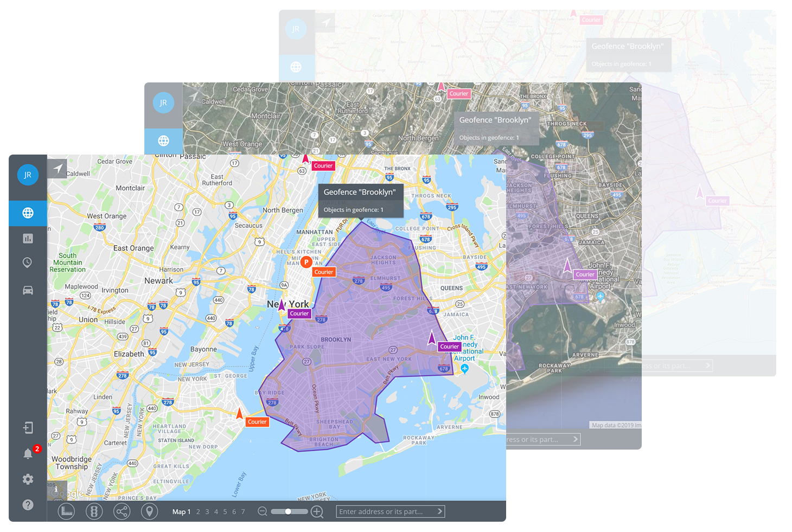This screenshot has height=532, width=792.
Task: Click the map pin marker tool
Action: coord(150,511)
